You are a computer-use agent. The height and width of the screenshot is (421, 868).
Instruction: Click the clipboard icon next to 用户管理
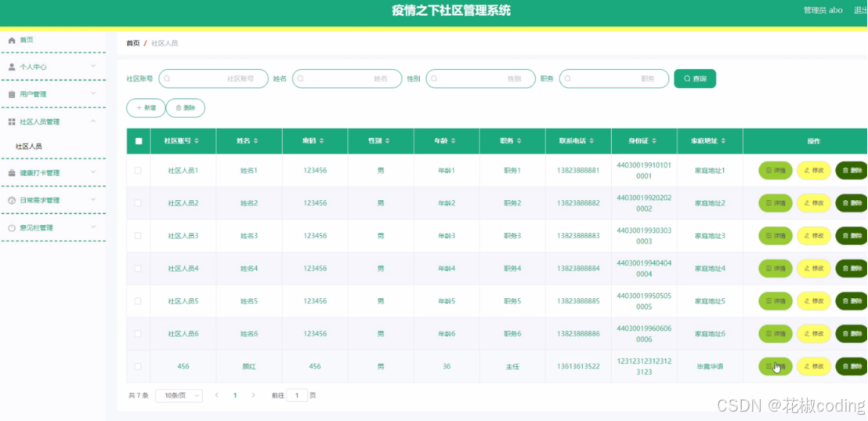pyautogui.click(x=12, y=94)
